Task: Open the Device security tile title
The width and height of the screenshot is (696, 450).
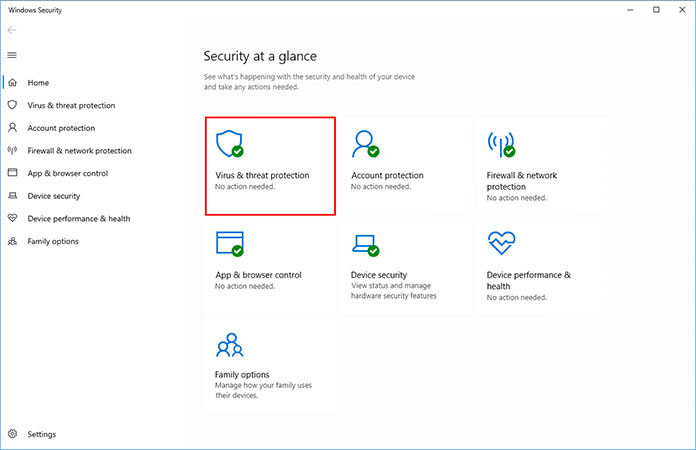Action: 379,275
